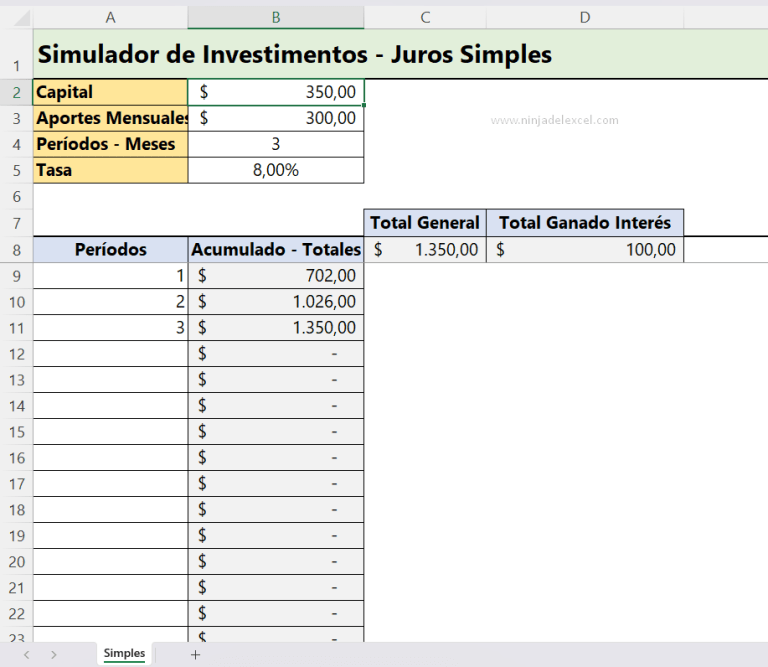Select the 702,00 accumulated cell
Viewport: 768px width, 667px height.
pyautogui.click(x=276, y=276)
